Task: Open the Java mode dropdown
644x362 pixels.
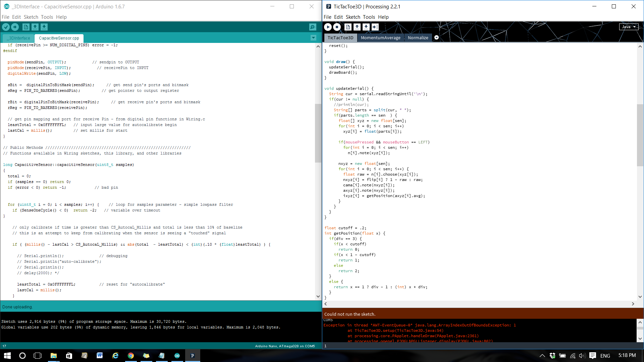Action: click(x=629, y=27)
